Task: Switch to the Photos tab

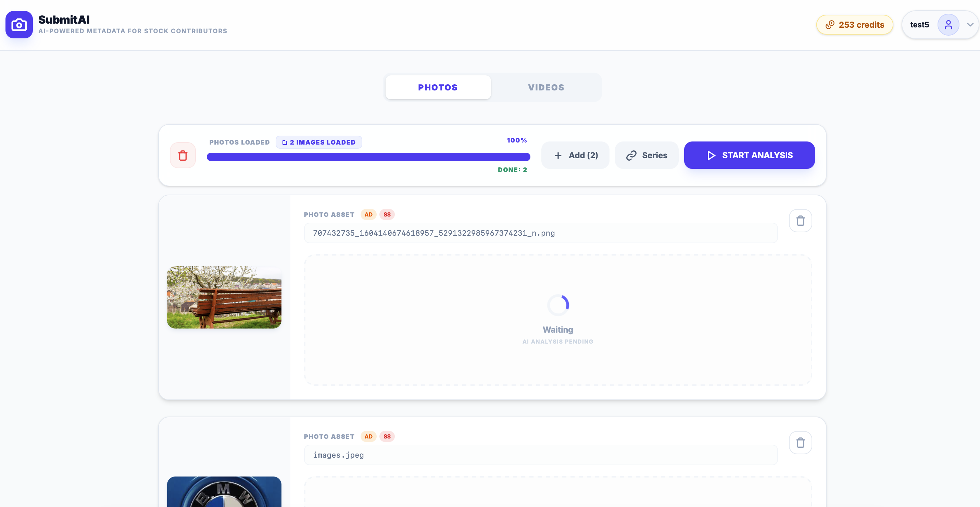Action: (x=438, y=87)
